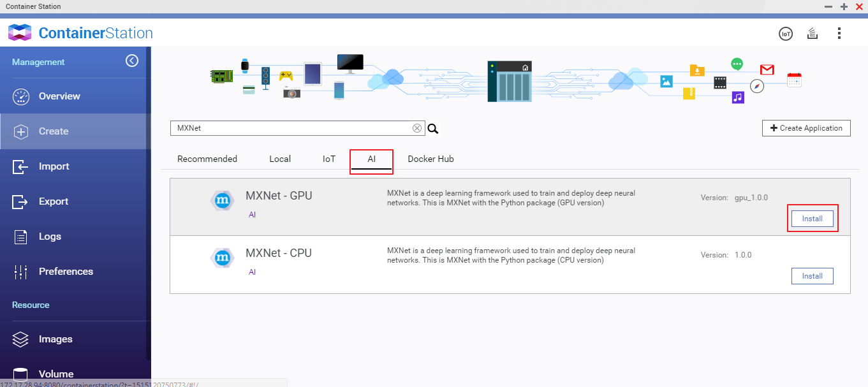Click the MXNet search input field
The width and height of the screenshot is (868, 387).
click(x=290, y=128)
